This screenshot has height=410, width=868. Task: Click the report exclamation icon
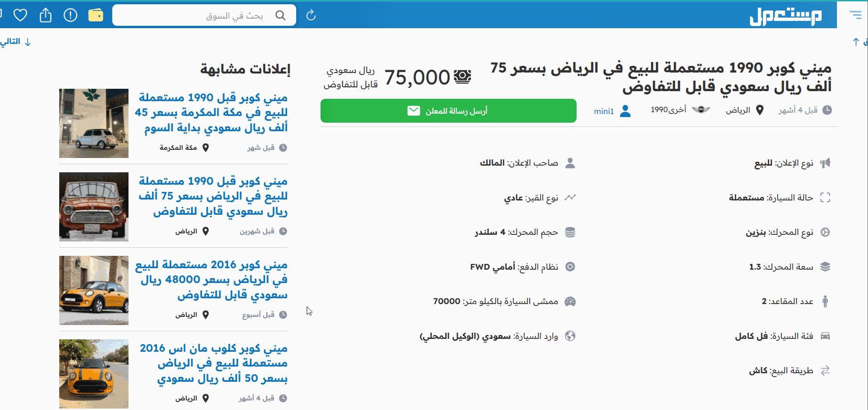[x=70, y=16]
